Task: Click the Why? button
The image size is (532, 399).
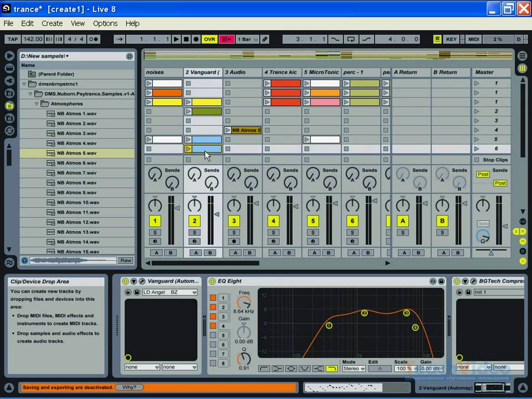Action: [x=129, y=387]
